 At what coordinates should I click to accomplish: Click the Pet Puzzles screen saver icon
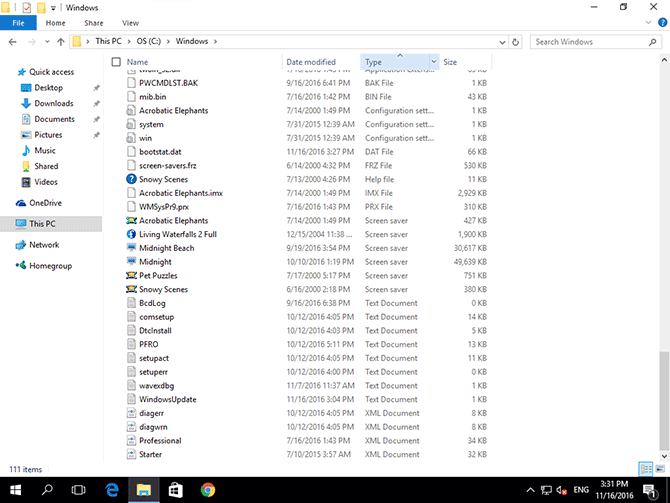(131, 275)
